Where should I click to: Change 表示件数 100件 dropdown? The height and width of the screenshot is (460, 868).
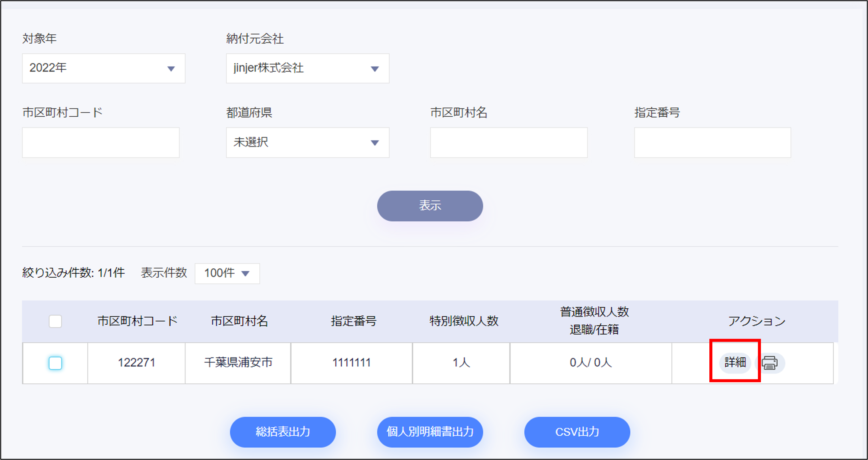tap(227, 273)
